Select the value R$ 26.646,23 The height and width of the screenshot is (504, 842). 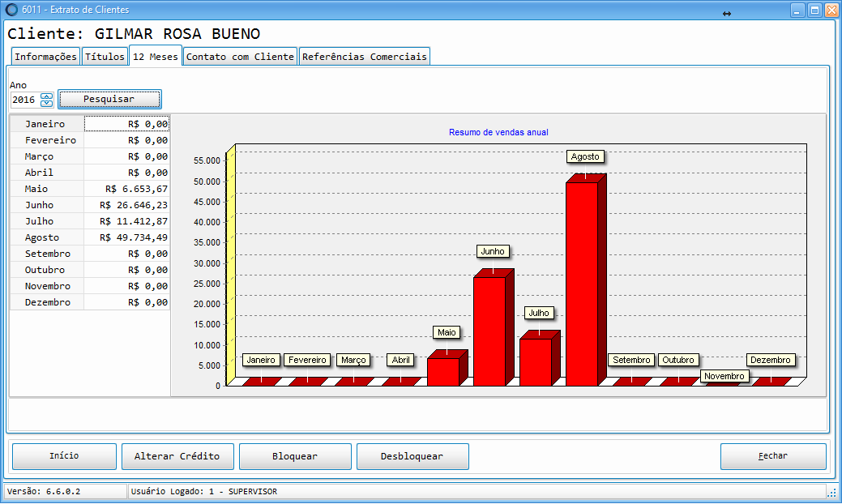pyautogui.click(x=126, y=205)
